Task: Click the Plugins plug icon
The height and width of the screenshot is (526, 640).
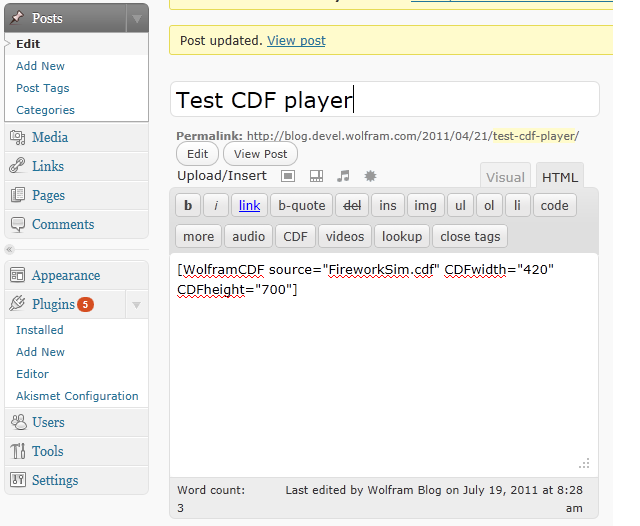Action: (x=17, y=304)
